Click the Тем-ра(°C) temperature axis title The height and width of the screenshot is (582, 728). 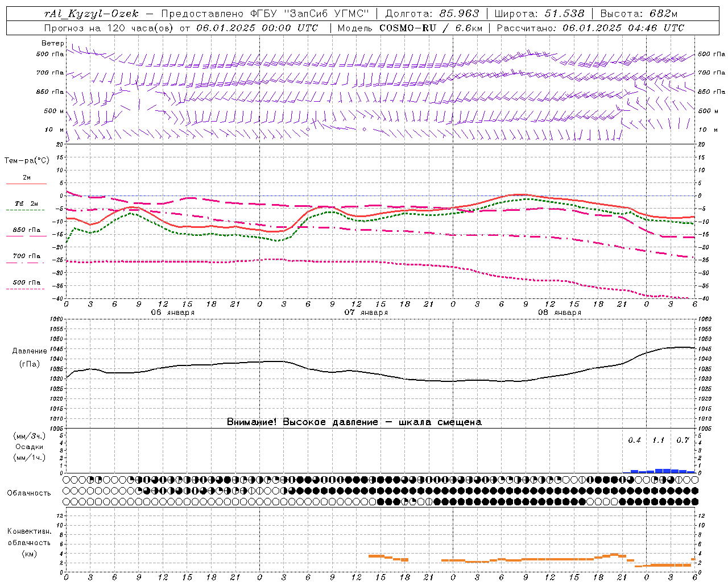(27, 161)
